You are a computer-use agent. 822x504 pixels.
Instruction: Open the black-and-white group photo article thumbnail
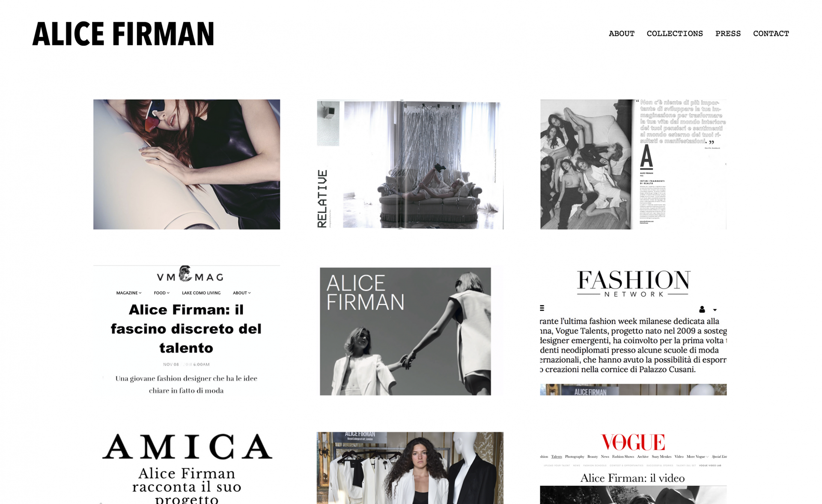pyautogui.click(x=633, y=164)
